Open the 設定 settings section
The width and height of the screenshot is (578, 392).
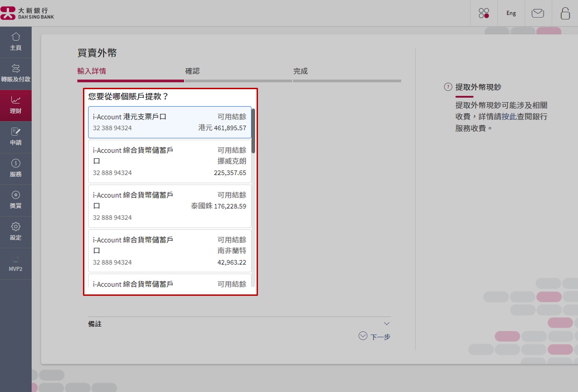(16, 231)
